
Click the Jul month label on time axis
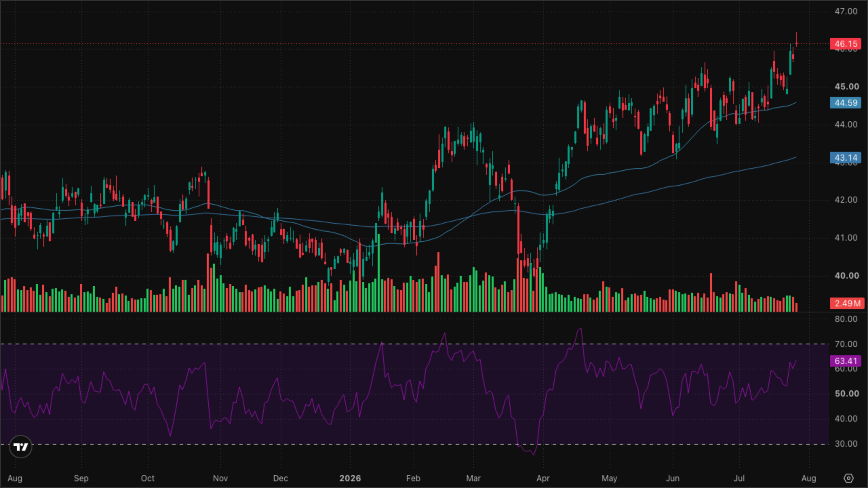coord(739,478)
